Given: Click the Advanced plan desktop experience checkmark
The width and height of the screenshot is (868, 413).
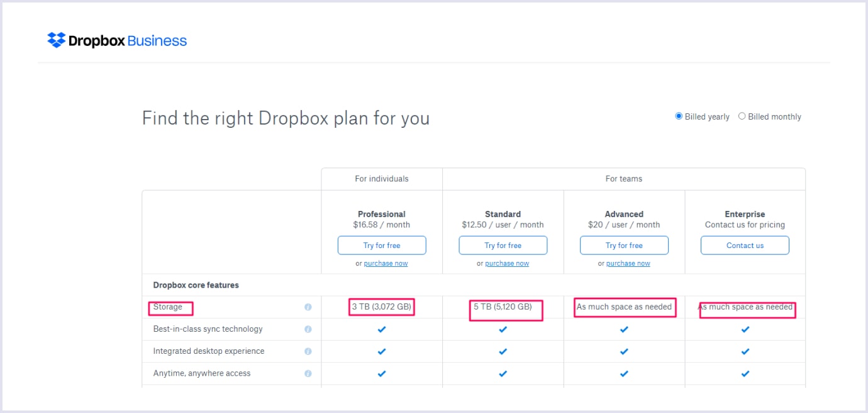Looking at the screenshot, I should [624, 351].
